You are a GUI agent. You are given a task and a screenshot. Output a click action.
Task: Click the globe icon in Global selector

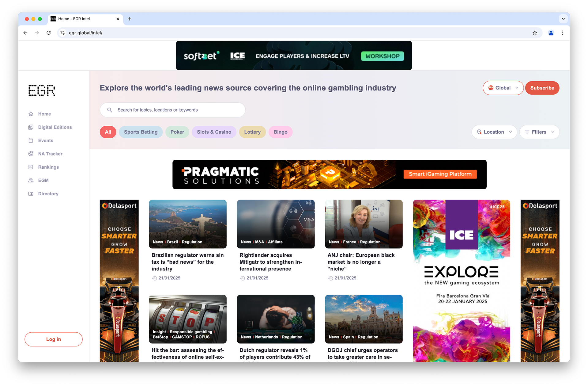tap(491, 88)
